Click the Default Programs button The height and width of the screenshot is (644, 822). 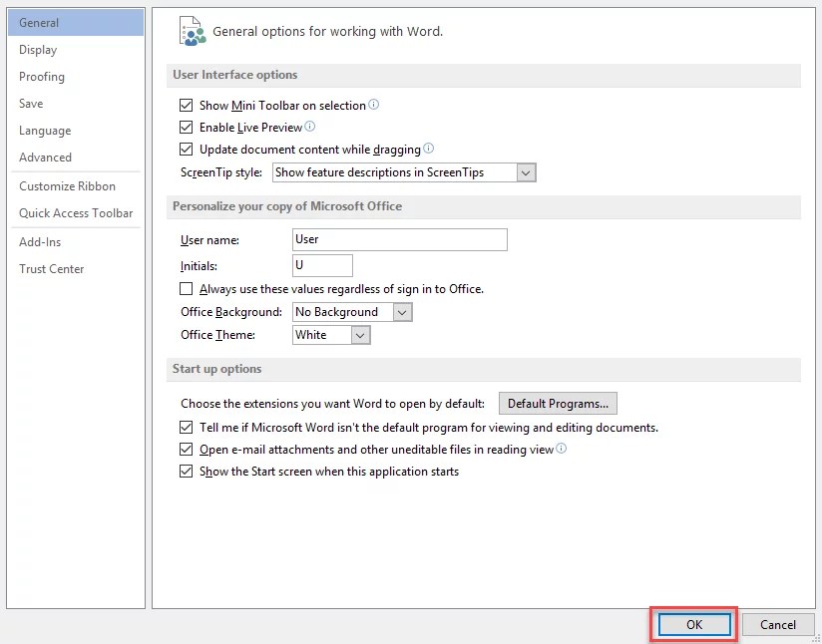coord(558,404)
